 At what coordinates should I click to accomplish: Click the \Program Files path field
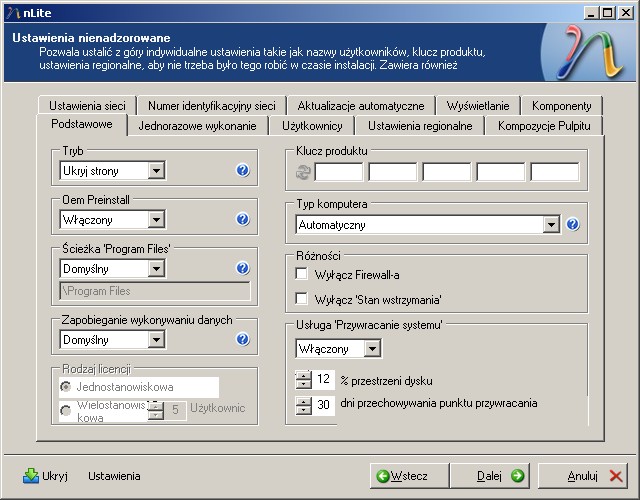pos(155,291)
